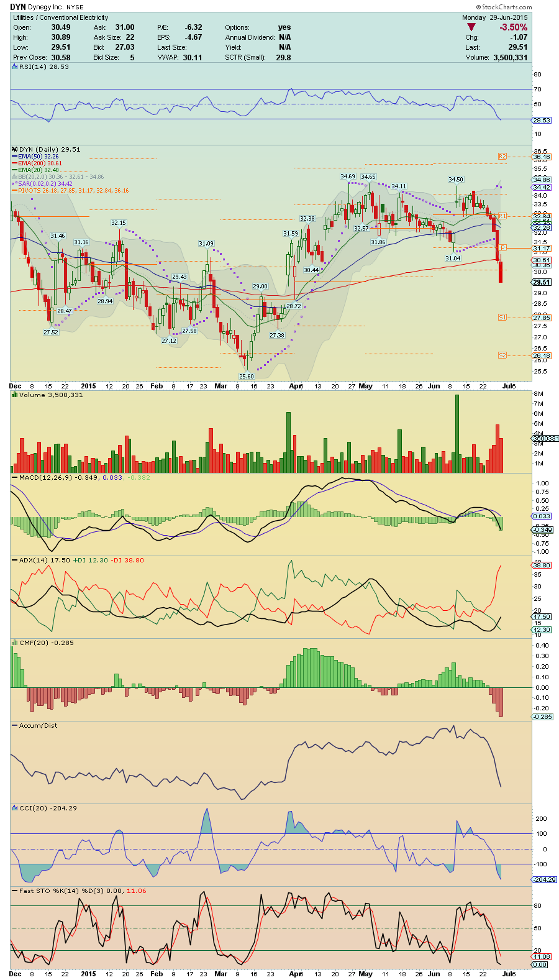Click the VWAP value 30.11
Screen dimensions: 559x980
click(x=193, y=57)
